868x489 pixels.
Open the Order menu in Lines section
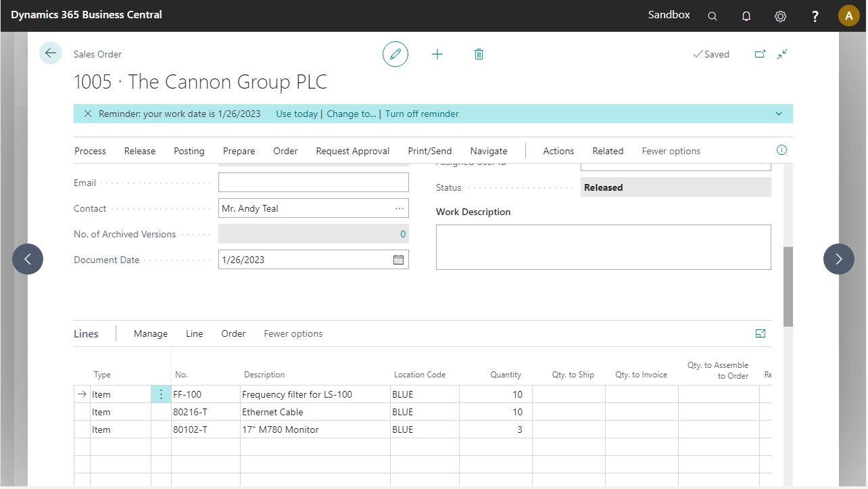(233, 333)
